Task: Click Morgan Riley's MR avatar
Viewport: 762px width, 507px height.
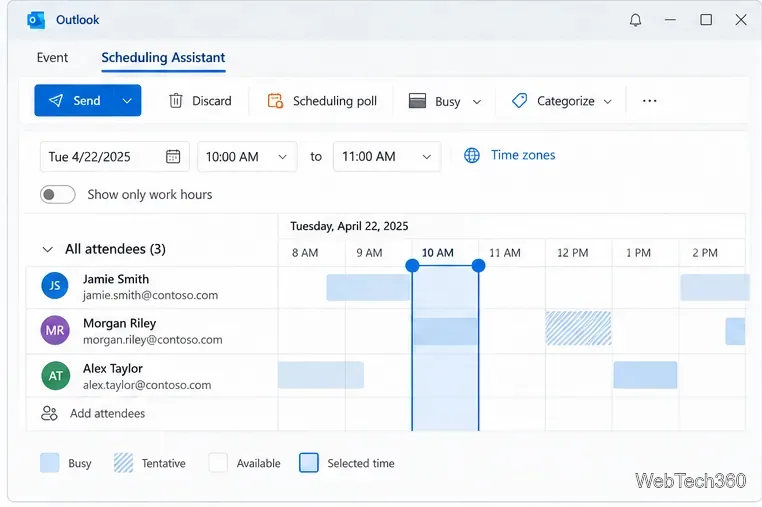Action: coord(54,331)
